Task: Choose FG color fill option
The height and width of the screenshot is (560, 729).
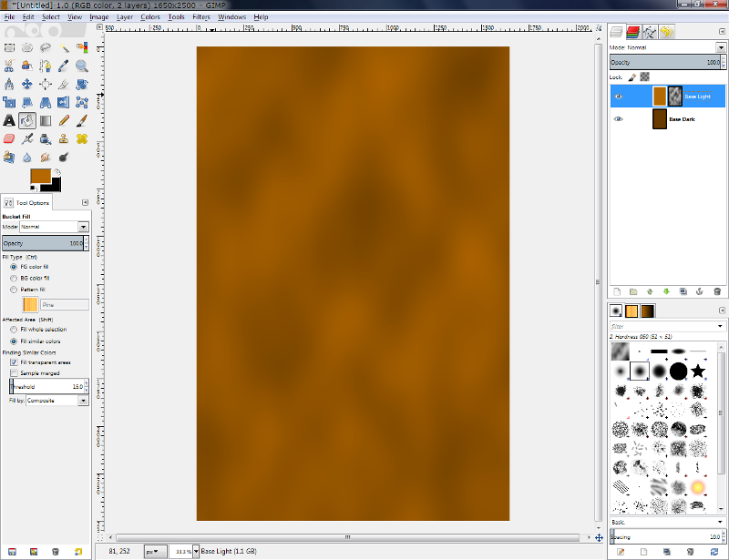Action: 14,267
